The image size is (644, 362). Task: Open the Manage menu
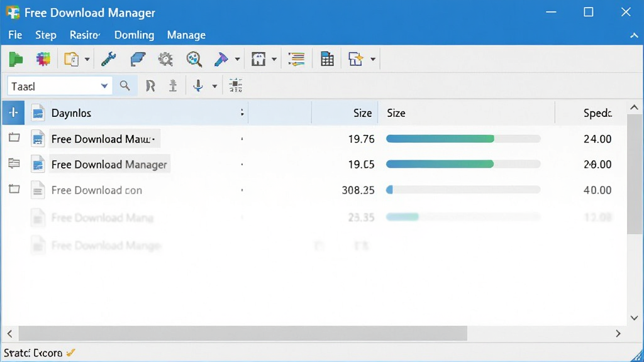(x=186, y=35)
